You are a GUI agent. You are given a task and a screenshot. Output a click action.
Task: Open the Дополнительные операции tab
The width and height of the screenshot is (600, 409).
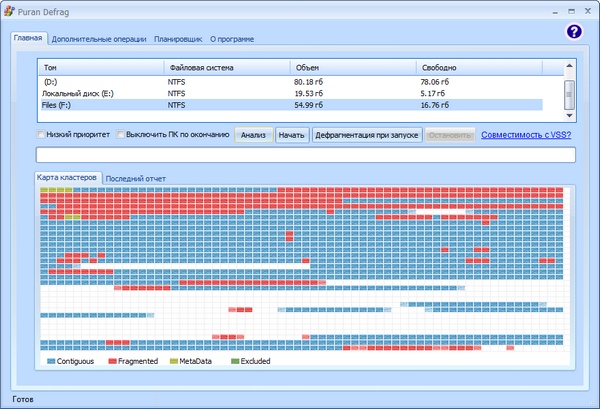tap(100, 39)
